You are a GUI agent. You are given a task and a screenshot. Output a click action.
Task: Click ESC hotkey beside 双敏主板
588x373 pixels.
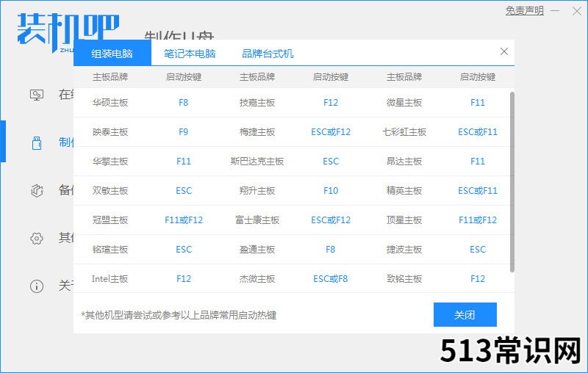coord(184,191)
